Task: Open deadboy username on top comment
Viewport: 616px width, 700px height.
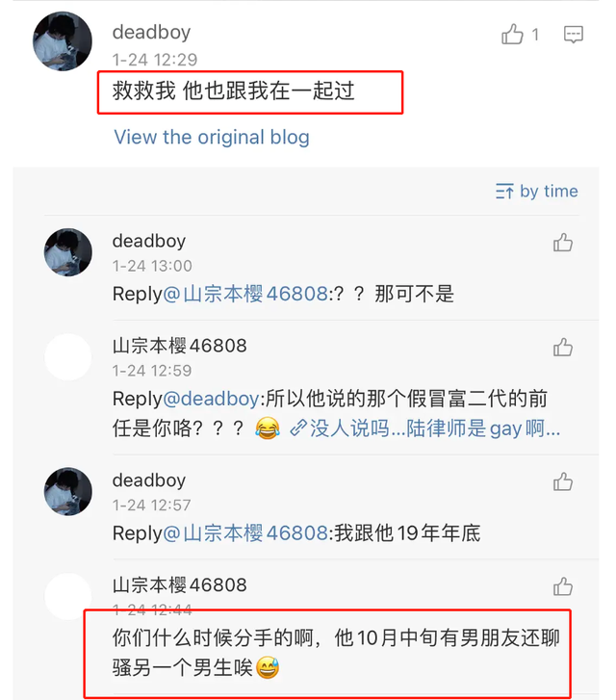Action: tap(151, 32)
